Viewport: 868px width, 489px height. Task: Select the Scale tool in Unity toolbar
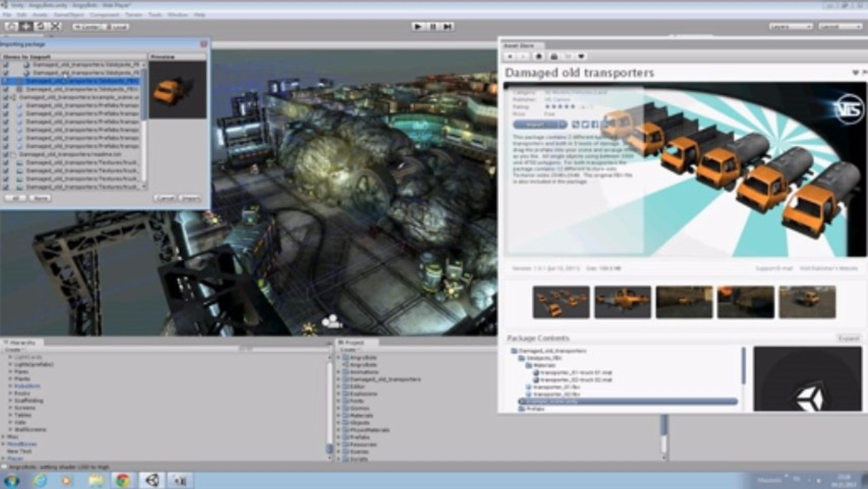(55, 26)
